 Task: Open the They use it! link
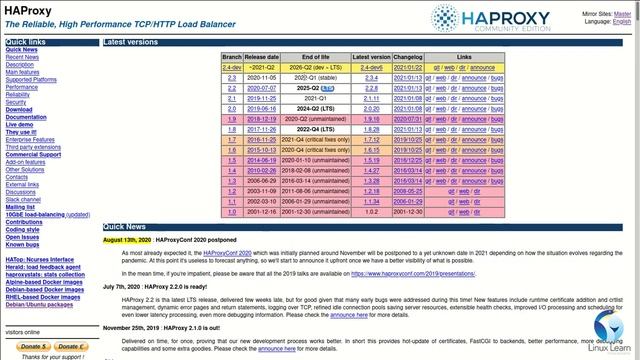21,132
